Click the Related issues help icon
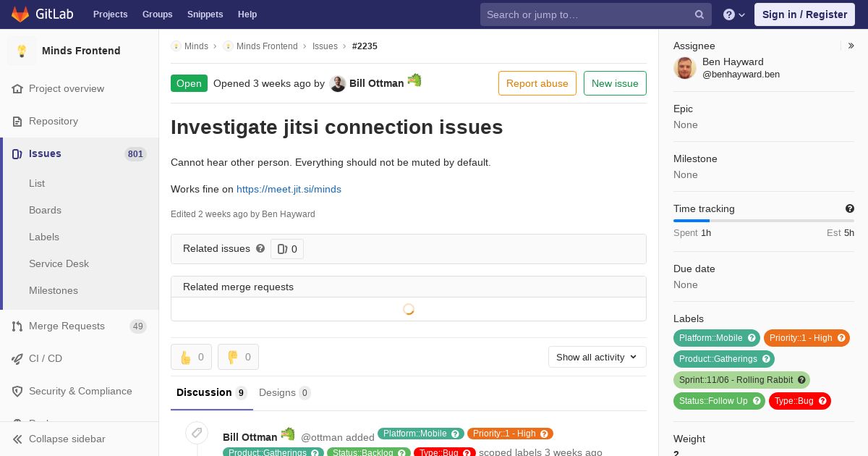The height and width of the screenshot is (456, 868). [260, 248]
